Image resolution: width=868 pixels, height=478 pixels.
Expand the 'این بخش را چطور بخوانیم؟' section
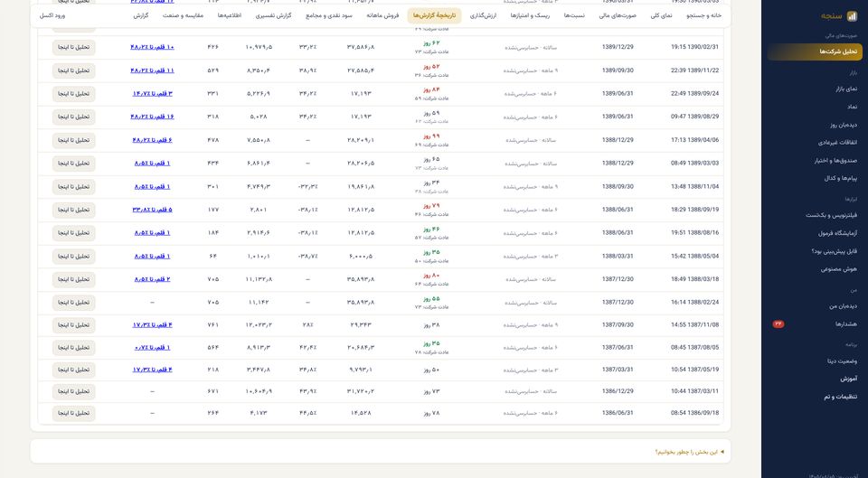[689, 452]
